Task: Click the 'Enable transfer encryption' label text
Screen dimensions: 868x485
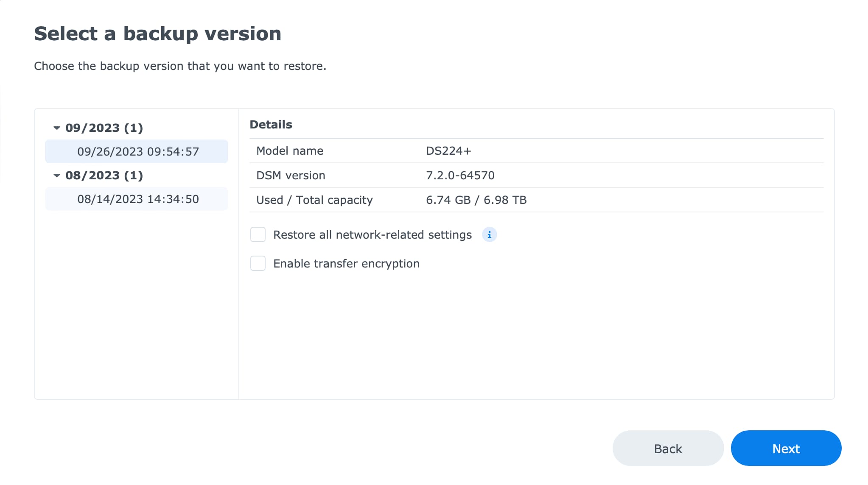Action: (346, 263)
